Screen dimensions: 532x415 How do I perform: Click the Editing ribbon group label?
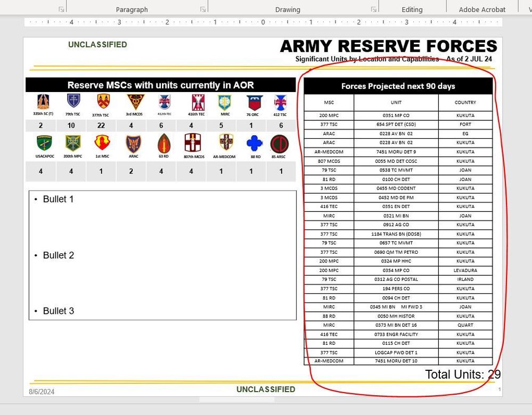pos(412,10)
